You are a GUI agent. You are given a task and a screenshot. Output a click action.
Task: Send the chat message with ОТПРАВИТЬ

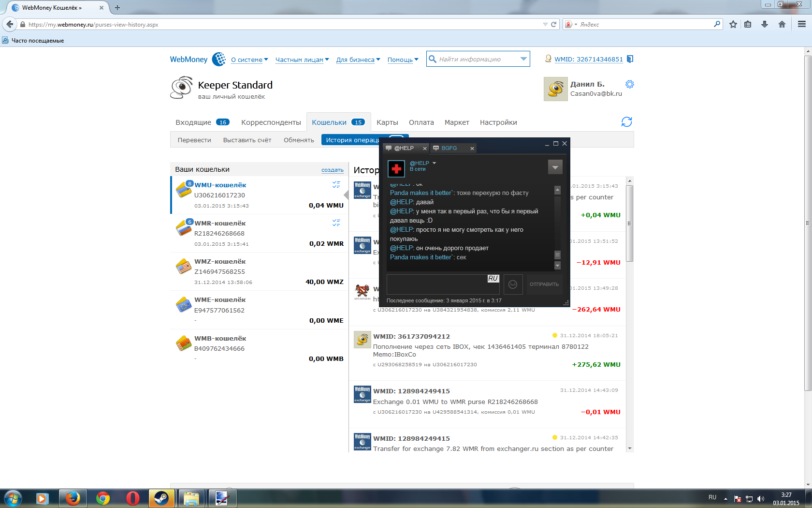click(x=544, y=284)
